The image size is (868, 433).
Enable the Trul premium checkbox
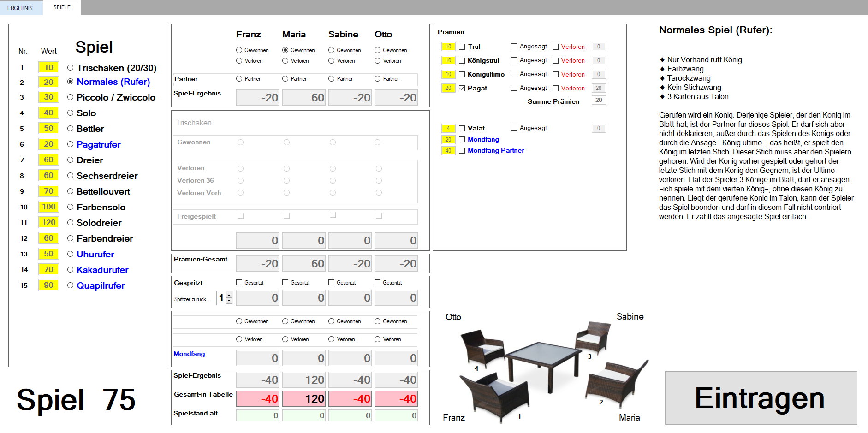tap(462, 47)
